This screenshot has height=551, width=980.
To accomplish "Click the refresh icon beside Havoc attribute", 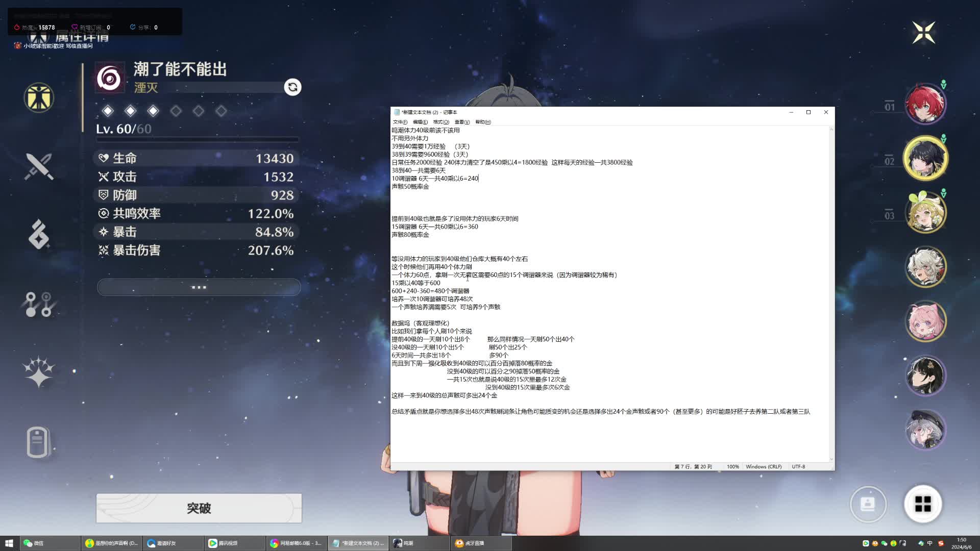I will 292,87.
